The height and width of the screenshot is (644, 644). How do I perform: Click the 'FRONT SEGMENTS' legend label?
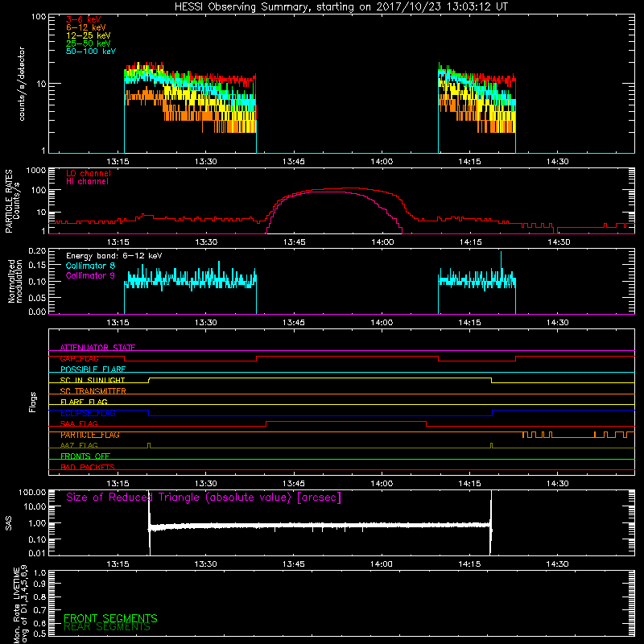coord(110,618)
